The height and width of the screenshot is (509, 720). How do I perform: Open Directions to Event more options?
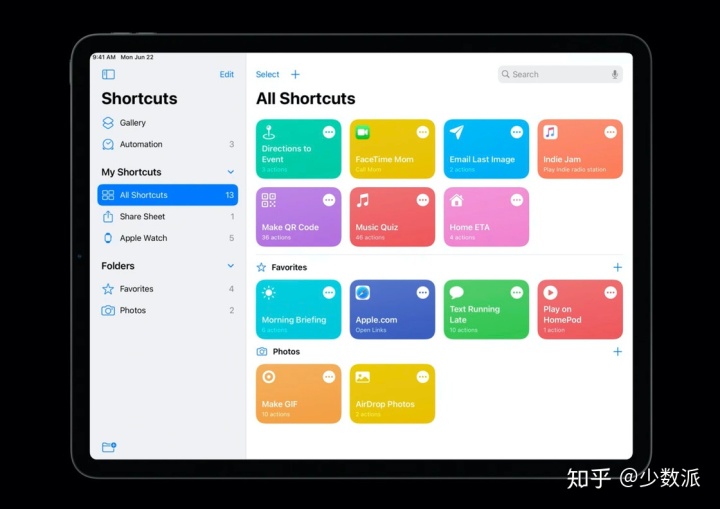click(x=329, y=132)
